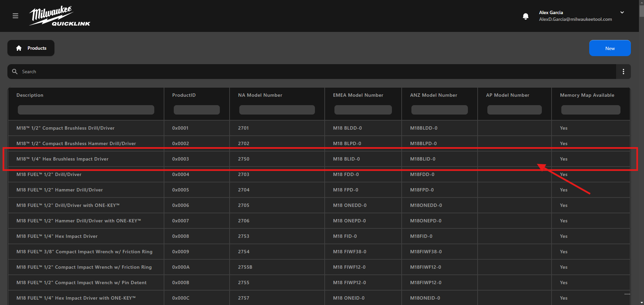Open the three-dot table options menu
The height and width of the screenshot is (305, 644).
point(623,72)
